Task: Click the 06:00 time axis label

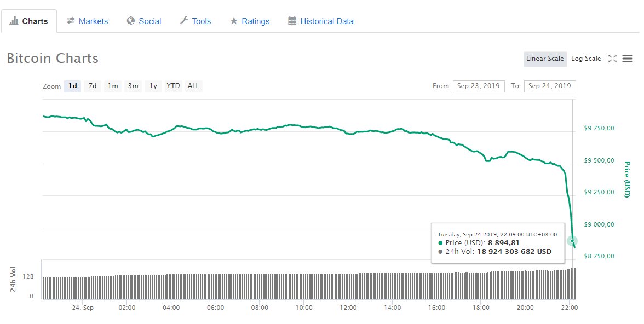Action: pyautogui.click(x=215, y=308)
